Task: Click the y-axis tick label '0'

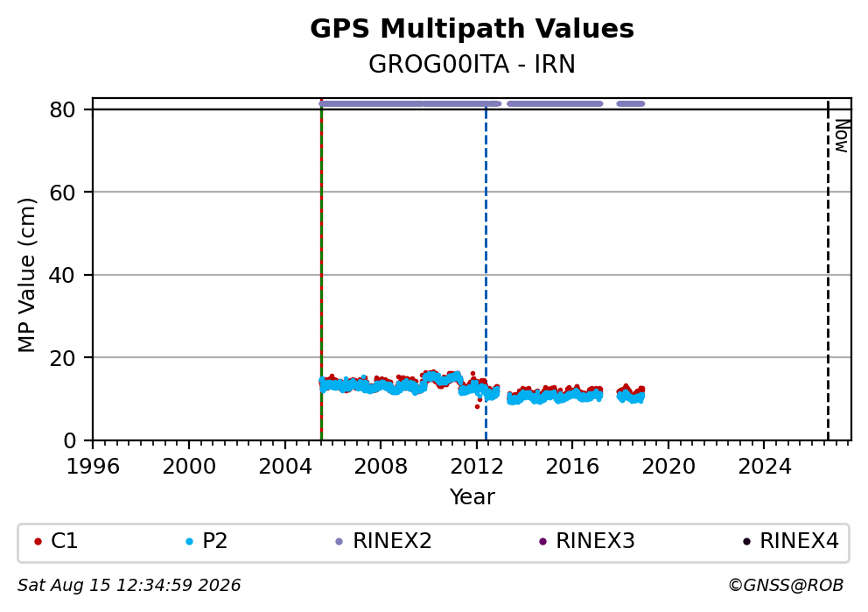Action: pyautogui.click(x=69, y=441)
